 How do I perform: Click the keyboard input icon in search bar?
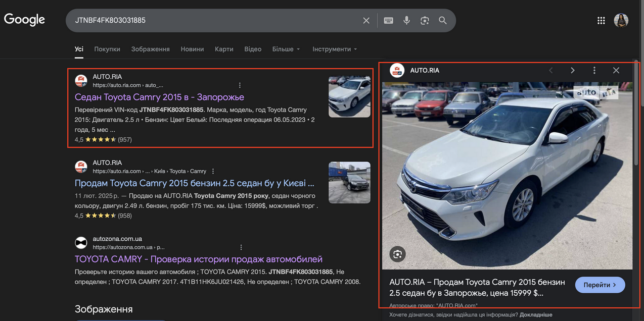pos(388,20)
